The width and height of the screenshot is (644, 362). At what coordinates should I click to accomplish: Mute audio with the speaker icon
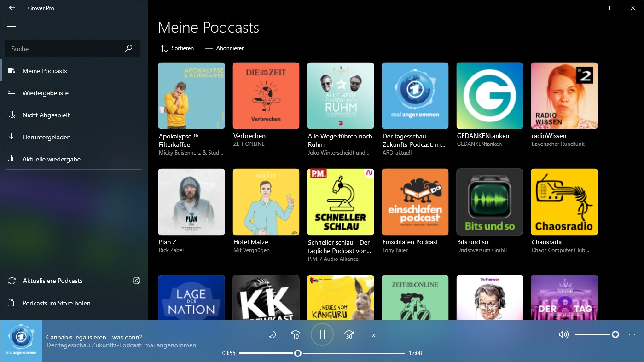563,334
